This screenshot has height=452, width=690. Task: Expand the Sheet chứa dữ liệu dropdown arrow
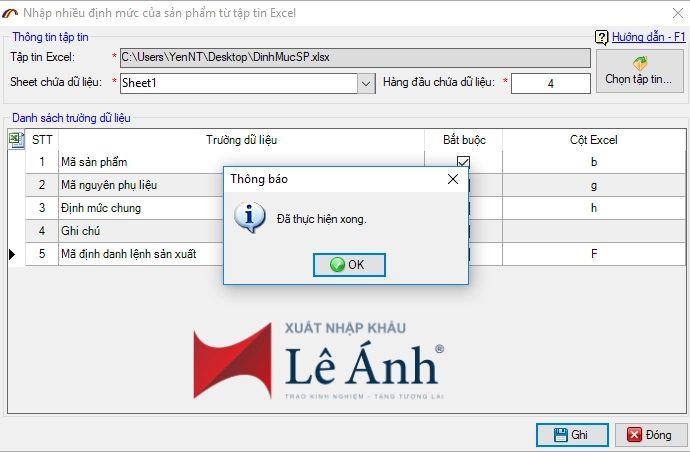[366, 83]
